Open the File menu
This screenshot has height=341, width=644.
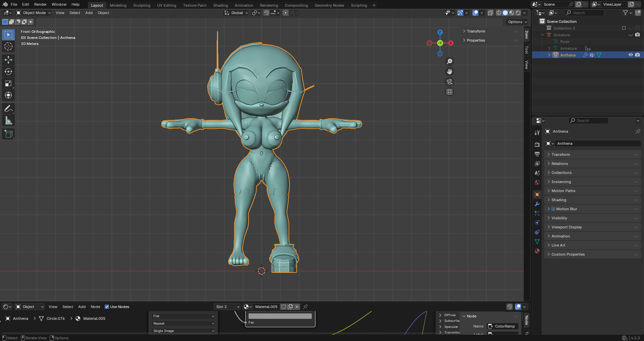[14, 4]
